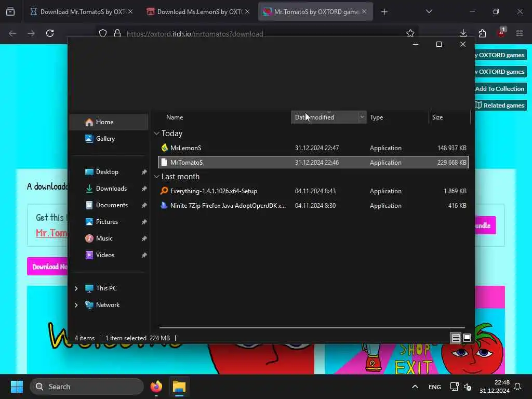Click the pin icon next to Music

[x=144, y=238]
